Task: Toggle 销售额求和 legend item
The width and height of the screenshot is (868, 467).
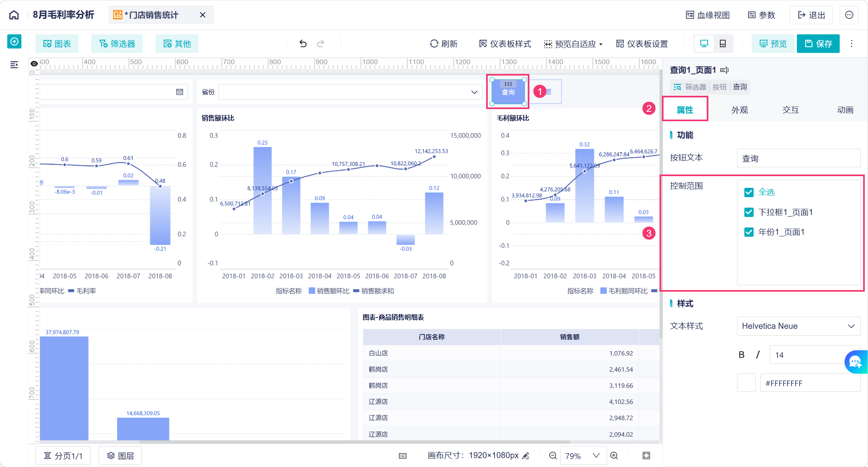Action: tap(373, 291)
